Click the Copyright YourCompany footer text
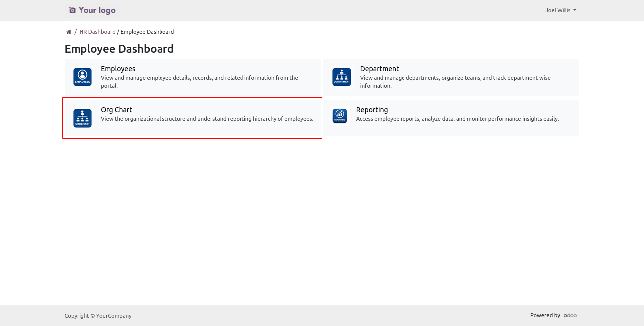 coord(98,316)
